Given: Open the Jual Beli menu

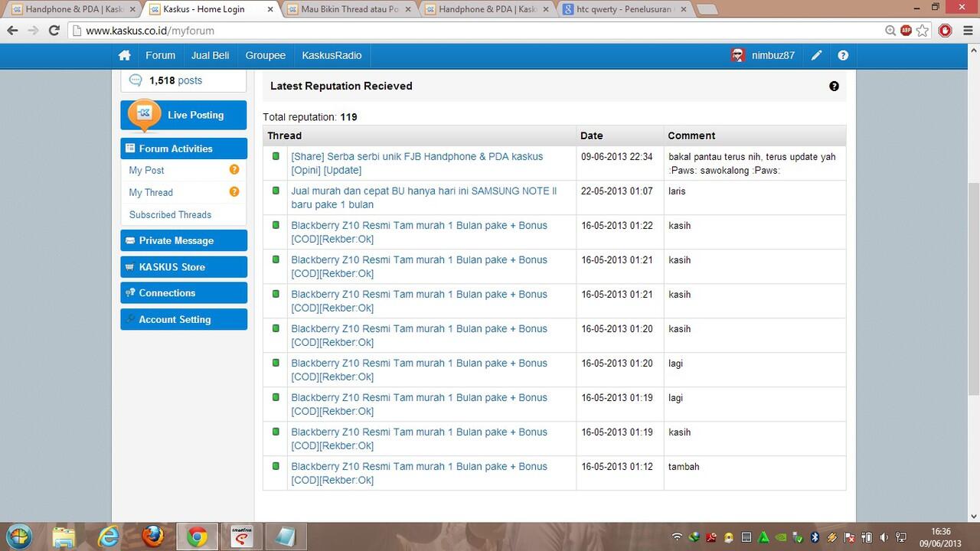Looking at the screenshot, I should pos(211,55).
